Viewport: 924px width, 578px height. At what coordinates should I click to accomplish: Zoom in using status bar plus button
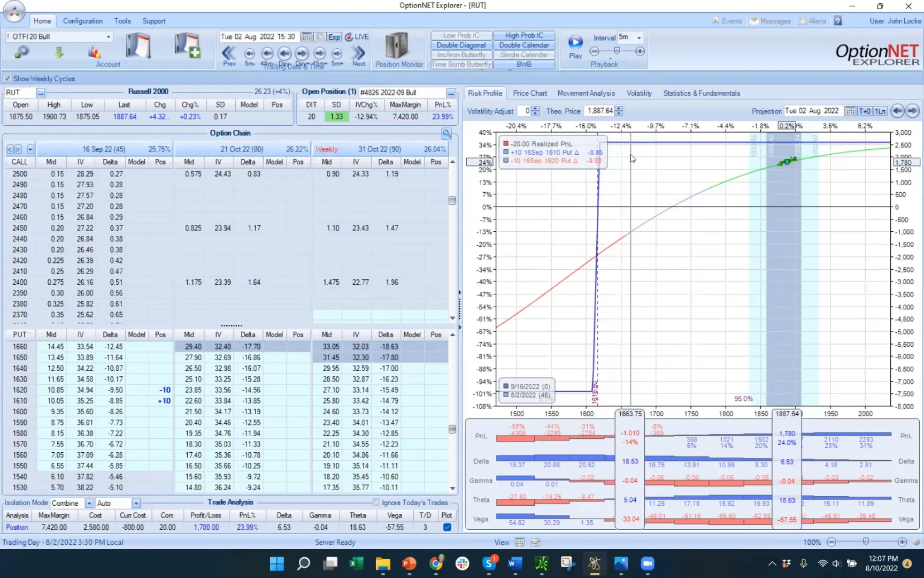902,542
